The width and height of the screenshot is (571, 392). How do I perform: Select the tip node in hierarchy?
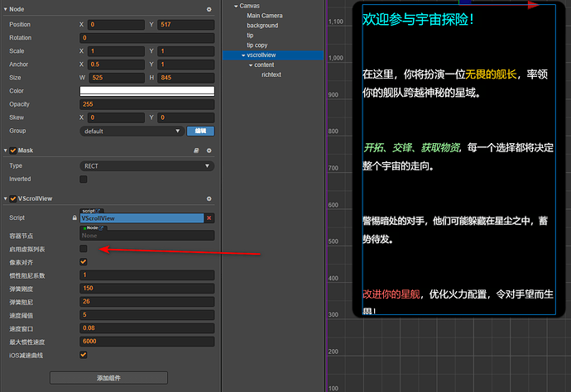click(x=250, y=36)
